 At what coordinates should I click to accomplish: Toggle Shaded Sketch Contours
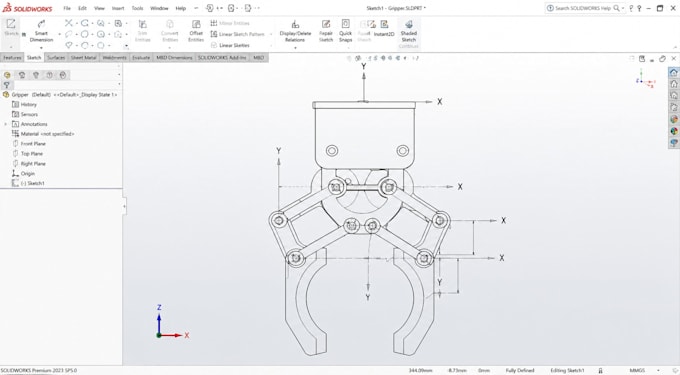409,34
